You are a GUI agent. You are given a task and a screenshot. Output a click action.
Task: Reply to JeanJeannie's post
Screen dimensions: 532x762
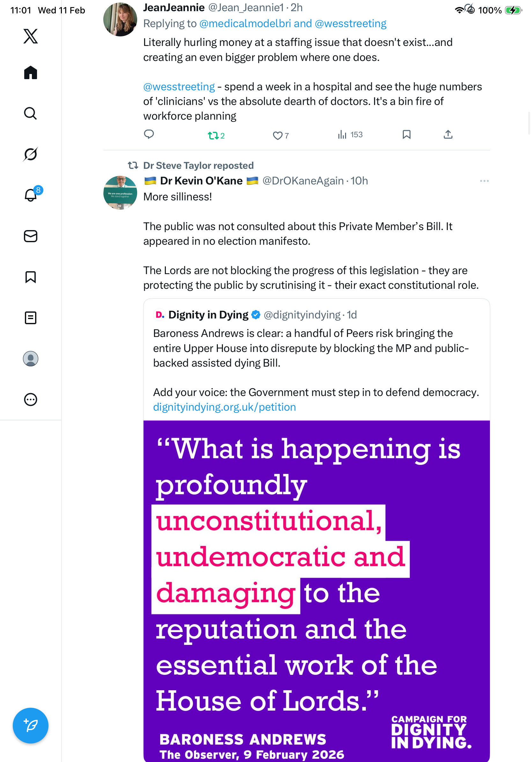coord(149,134)
